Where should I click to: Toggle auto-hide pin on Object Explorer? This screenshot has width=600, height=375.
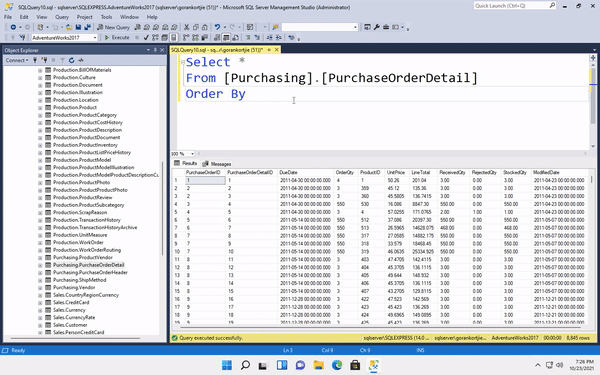pyautogui.click(x=155, y=50)
